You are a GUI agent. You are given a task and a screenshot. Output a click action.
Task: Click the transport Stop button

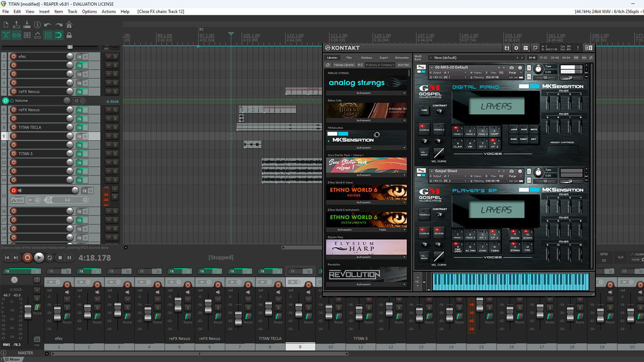(x=60, y=257)
